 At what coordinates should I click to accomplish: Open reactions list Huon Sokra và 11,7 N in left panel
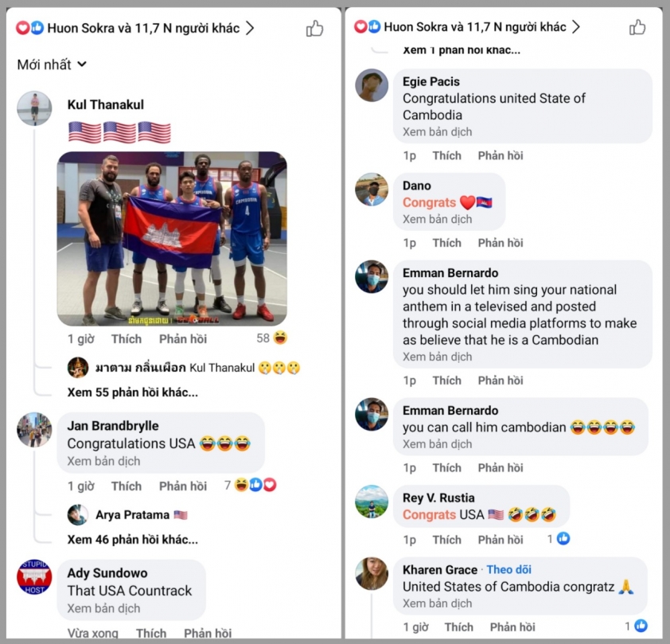coord(135,28)
